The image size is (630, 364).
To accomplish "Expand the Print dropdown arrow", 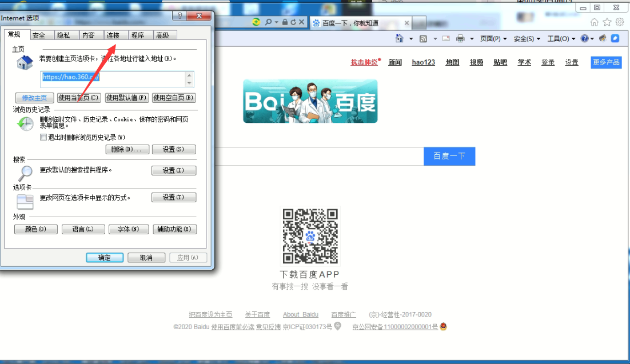I will pyautogui.click(x=472, y=39).
